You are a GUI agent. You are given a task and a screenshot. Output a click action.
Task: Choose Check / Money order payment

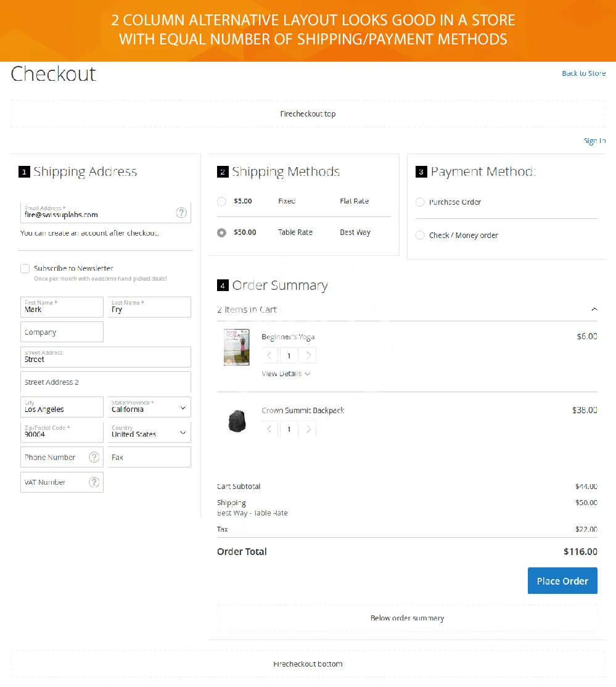[420, 236]
